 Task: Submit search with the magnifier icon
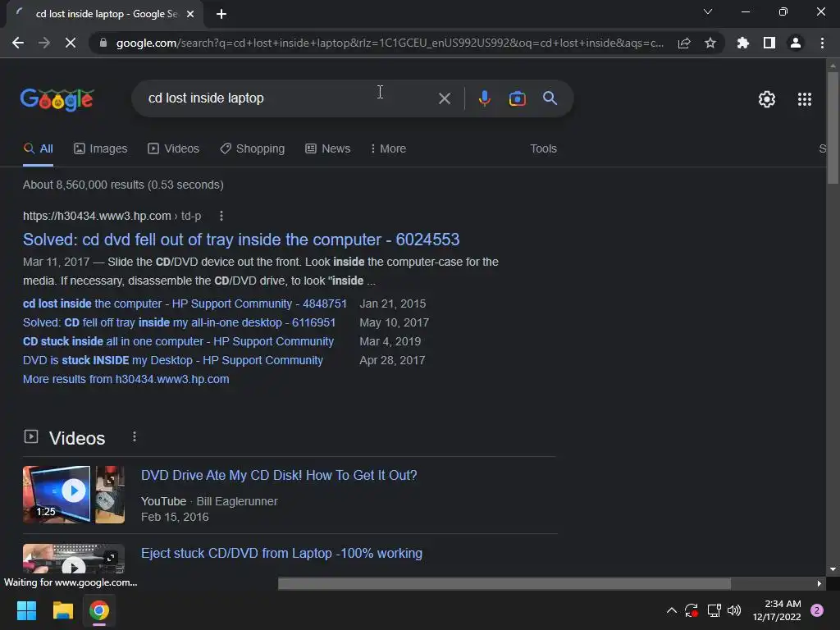(550, 98)
